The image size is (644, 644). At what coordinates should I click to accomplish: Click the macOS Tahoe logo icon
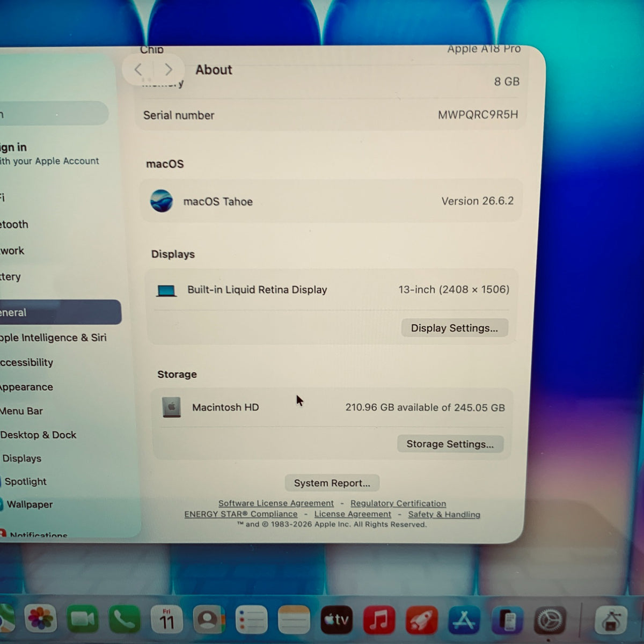(x=161, y=201)
